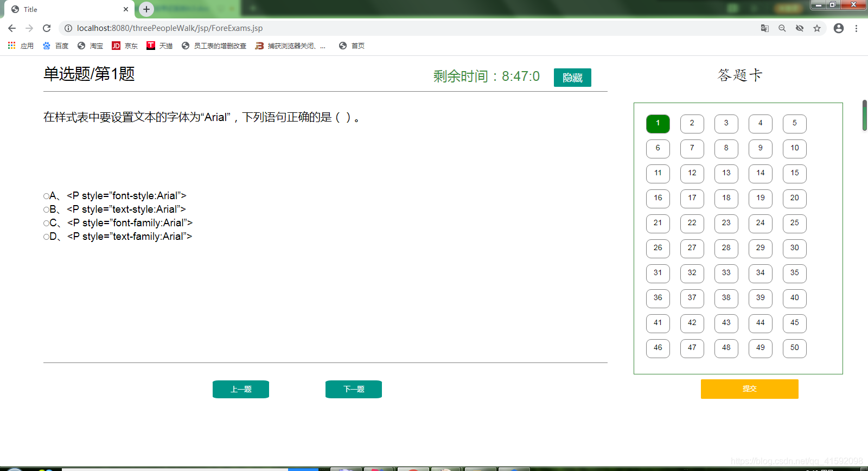Jump to question 1 on answer card
The width and height of the screenshot is (868, 471).
pos(658,124)
